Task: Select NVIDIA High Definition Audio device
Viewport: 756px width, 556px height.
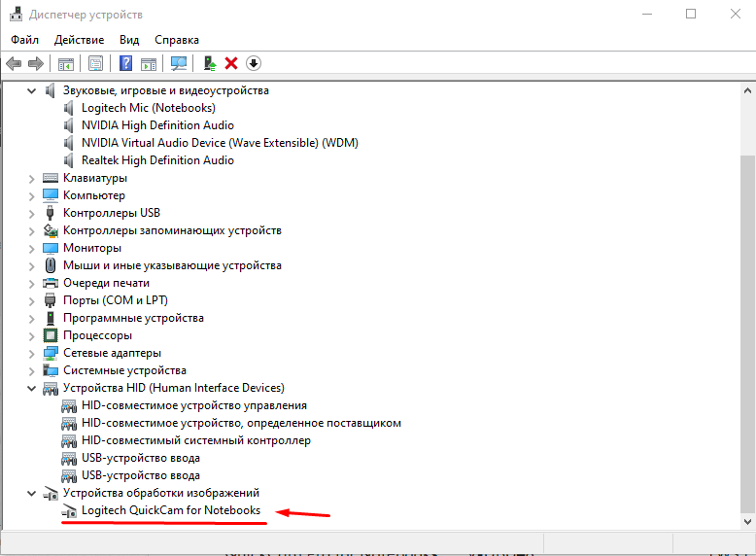Action: (x=157, y=125)
